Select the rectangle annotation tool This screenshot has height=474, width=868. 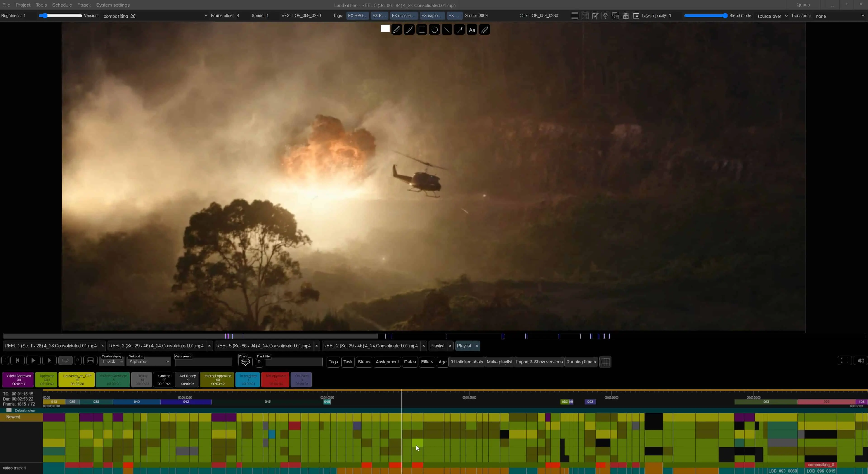pos(421,30)
